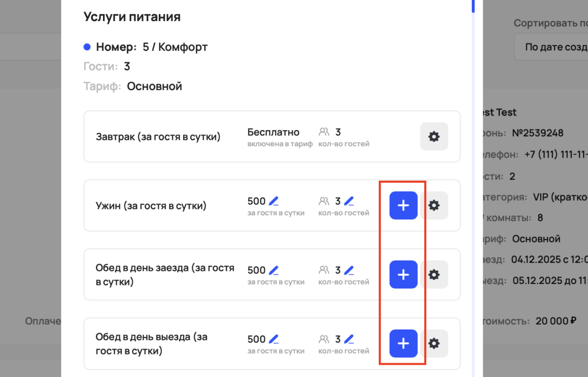Open settings for Завтрак meal service
Image resolution: width=588 pixels, height=377 pixels.
coord(434,137)
